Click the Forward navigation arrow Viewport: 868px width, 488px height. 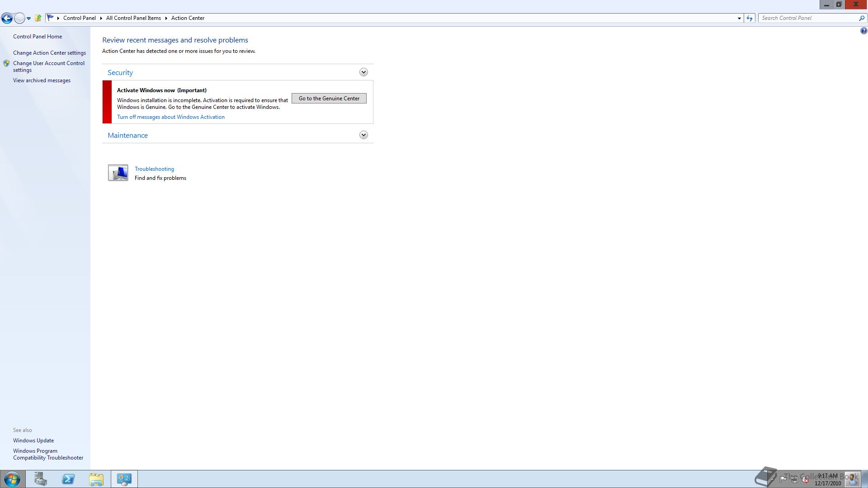pos(19,18)
